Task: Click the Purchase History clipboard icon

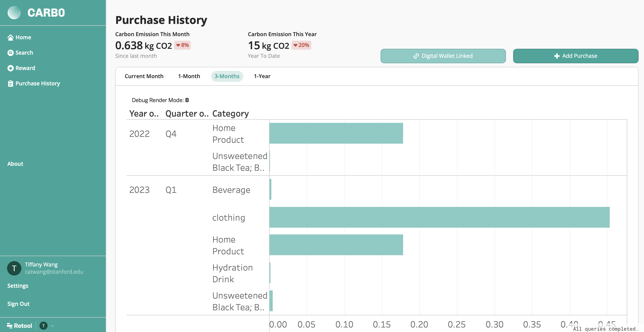Action: (x=10, y=83)
